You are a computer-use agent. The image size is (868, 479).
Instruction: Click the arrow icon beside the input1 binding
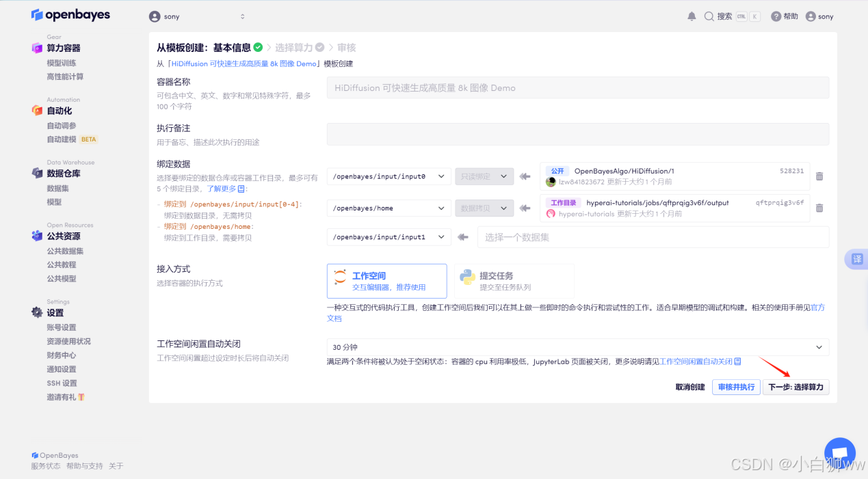(x=463, y=237)
